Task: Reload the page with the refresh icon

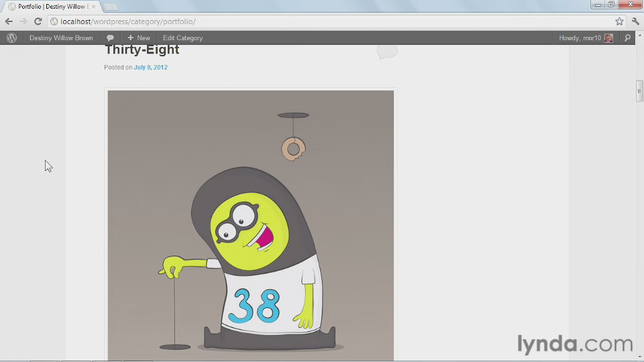Action: click(38, 21)
